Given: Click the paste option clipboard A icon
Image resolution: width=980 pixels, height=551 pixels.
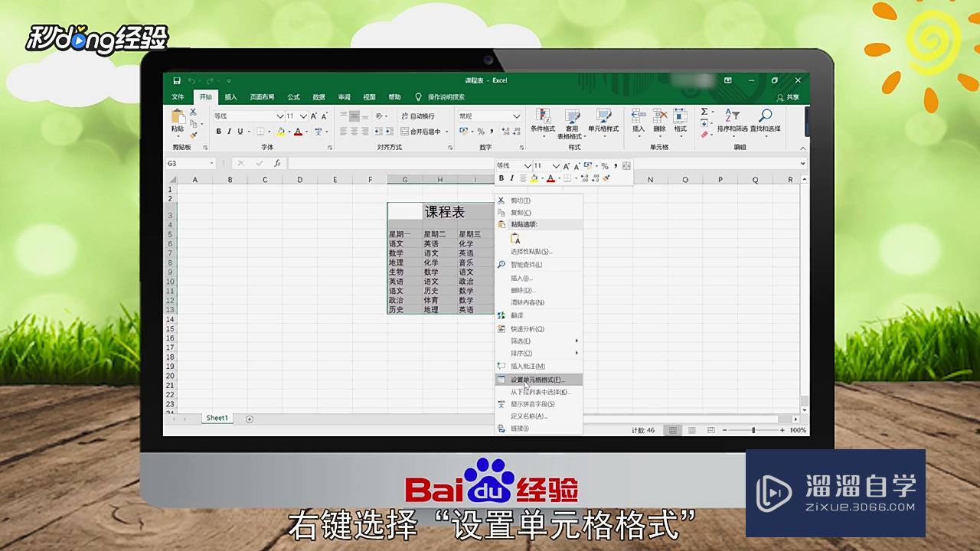Looking at the screenshot, I should [515, 238].
